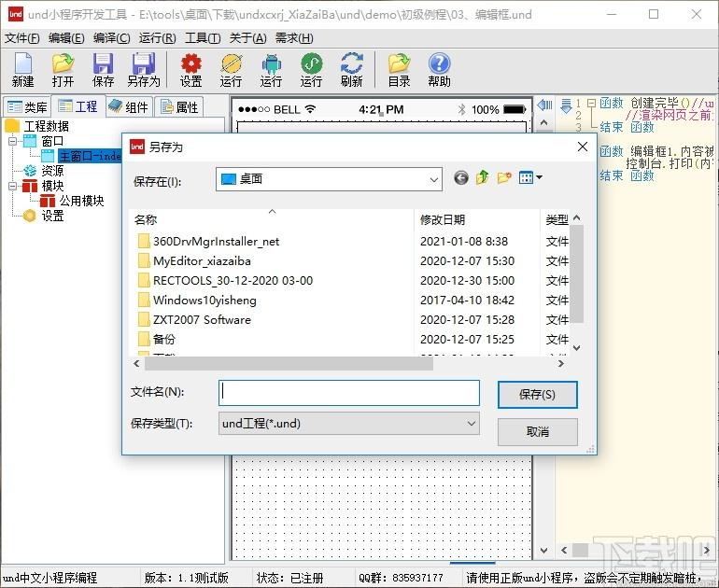
Task: Click into the 文件名 input field
Action: coord(349,393)
